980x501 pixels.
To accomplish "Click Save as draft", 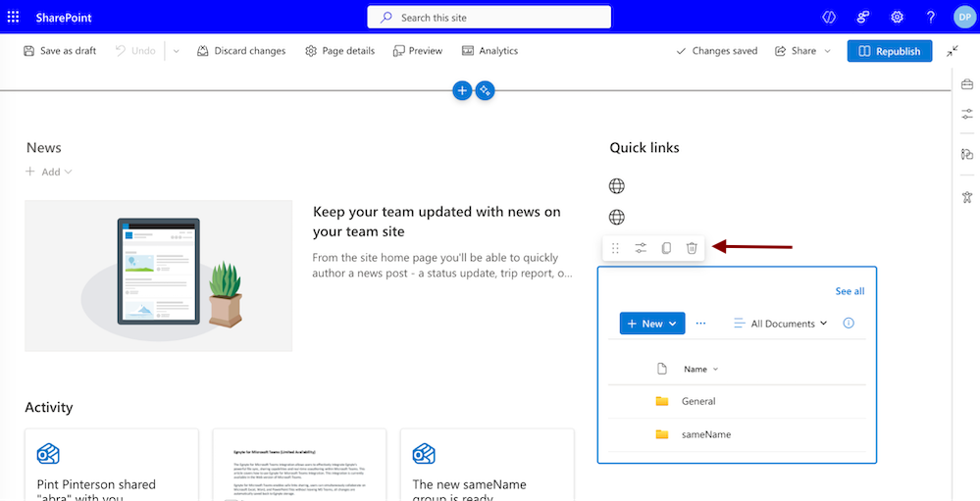I will (x=60, y=51).
